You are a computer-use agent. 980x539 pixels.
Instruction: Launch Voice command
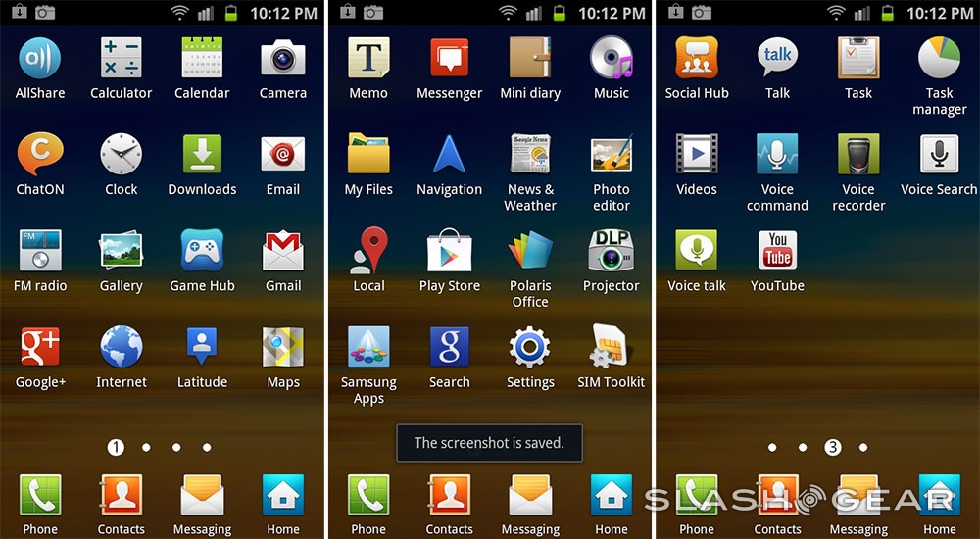pos(777,154)
